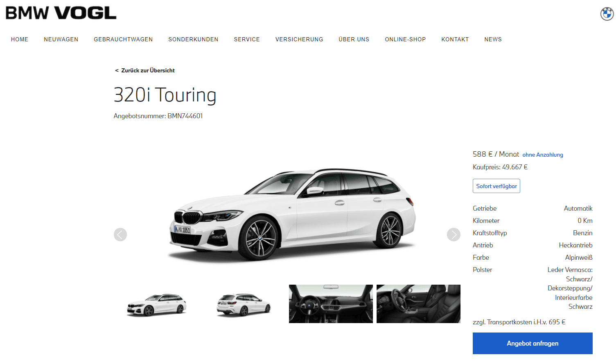Select the front-side view car thumbnail

[156, 304]
